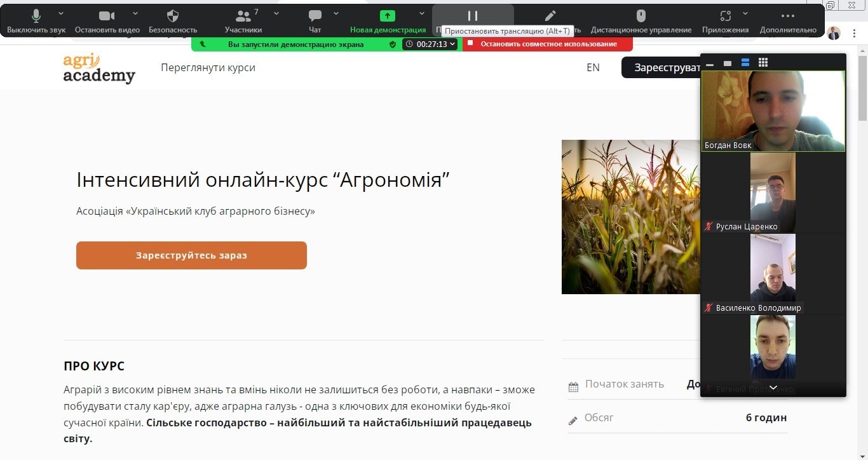Switch video panel to grid view
This screenshot has height=460, width=868.
coord(763,62)
